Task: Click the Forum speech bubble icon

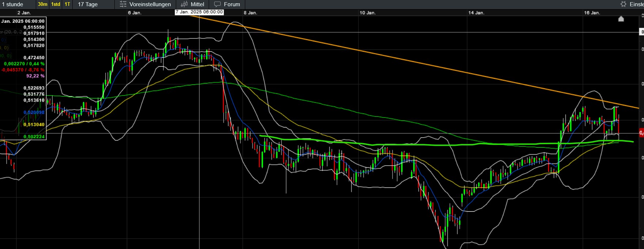Action: click(217, 4)
